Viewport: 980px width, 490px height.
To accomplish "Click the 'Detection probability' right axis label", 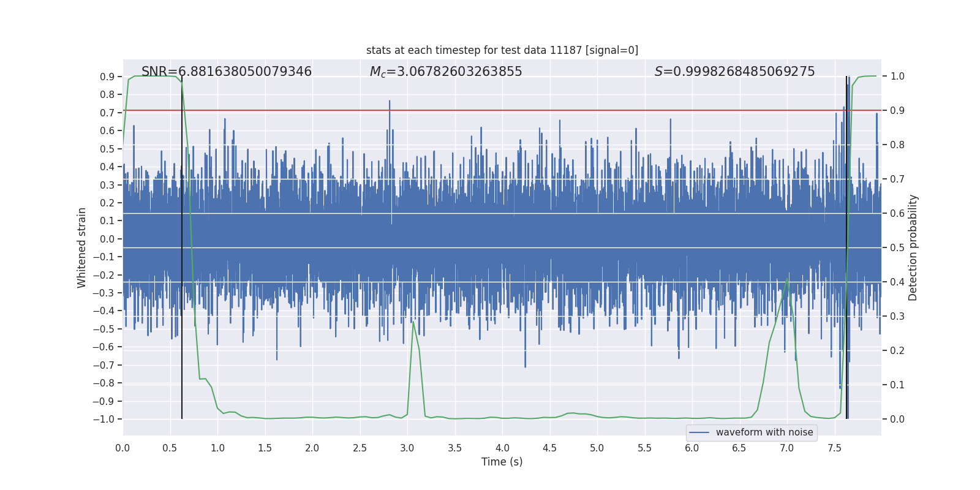I will [x=913, y=247].
